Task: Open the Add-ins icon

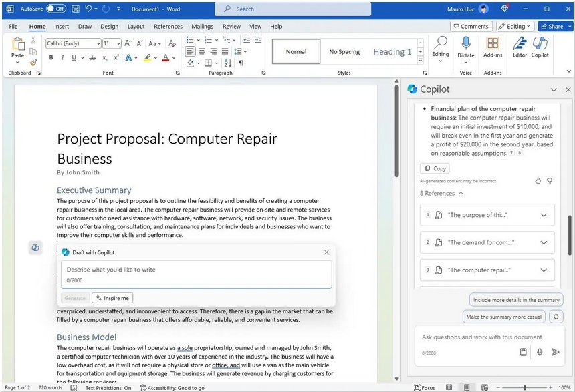Action: [493, 45]
